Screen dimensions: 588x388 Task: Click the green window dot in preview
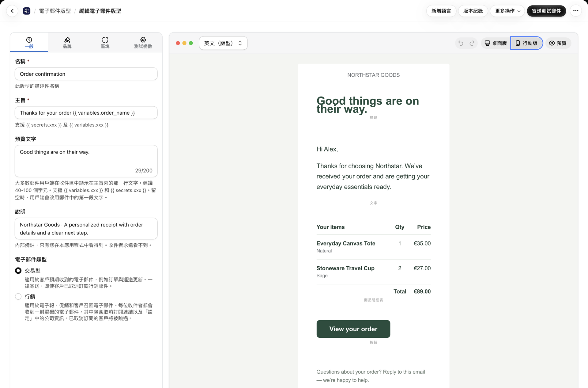[191, 43]
